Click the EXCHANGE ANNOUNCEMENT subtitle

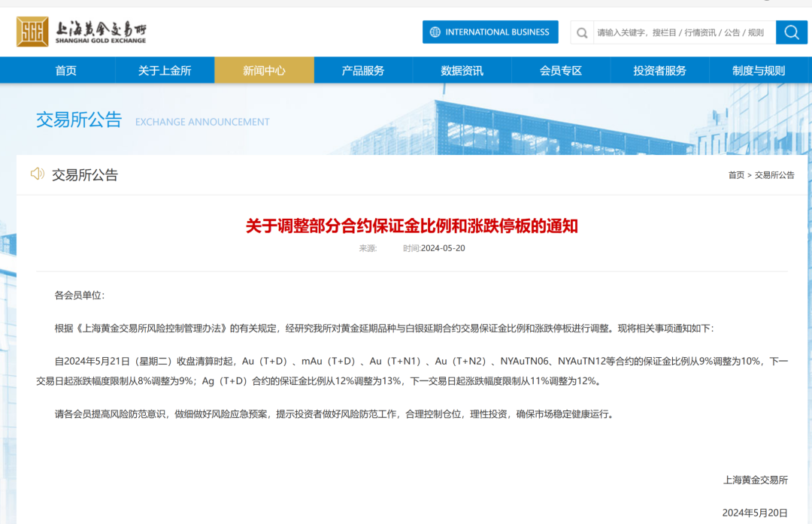point(202,123)
